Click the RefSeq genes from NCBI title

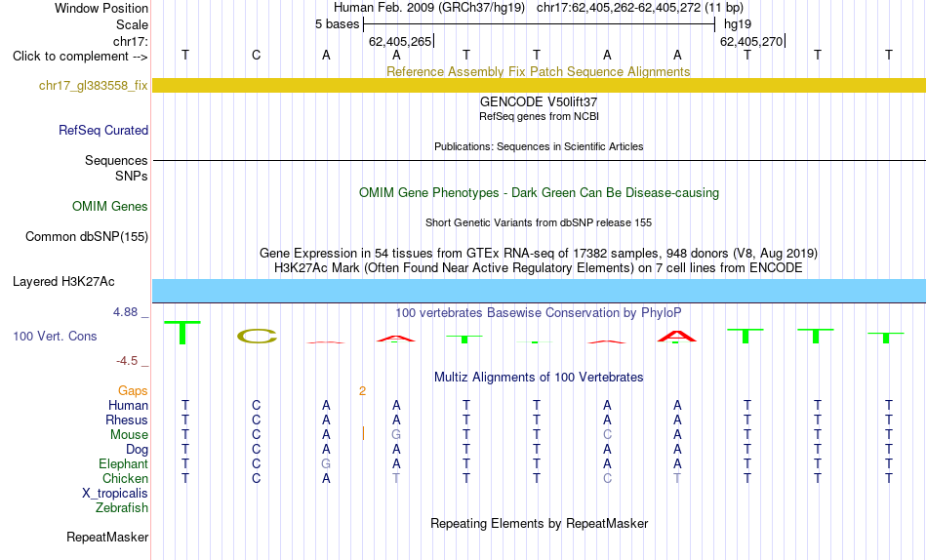(539, 116)
